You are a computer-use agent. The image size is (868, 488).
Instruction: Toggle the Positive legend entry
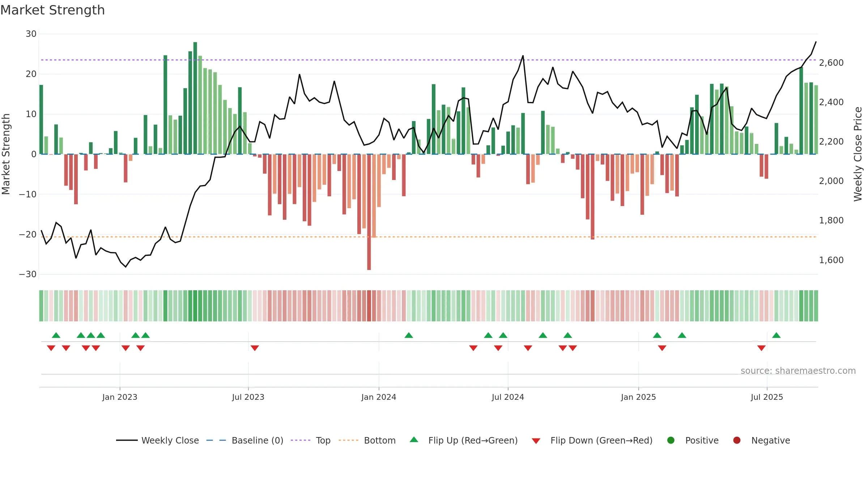(x=693, y=440)
